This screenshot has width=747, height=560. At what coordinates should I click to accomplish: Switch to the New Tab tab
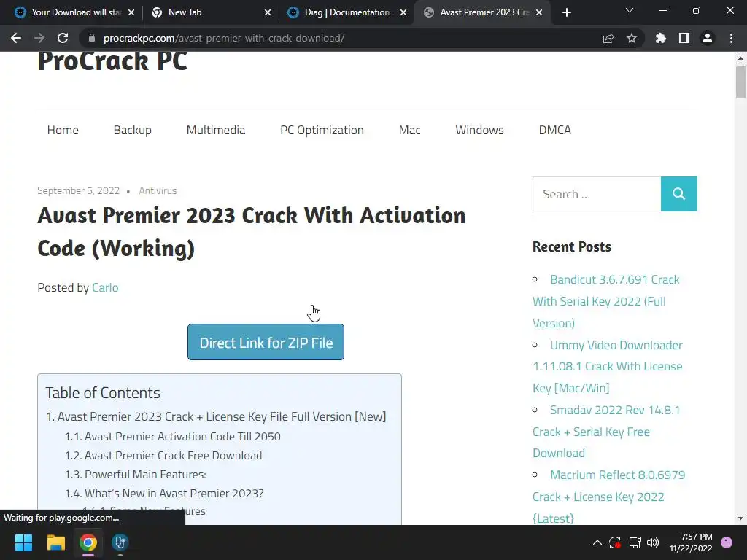click(x=209, y=12)
